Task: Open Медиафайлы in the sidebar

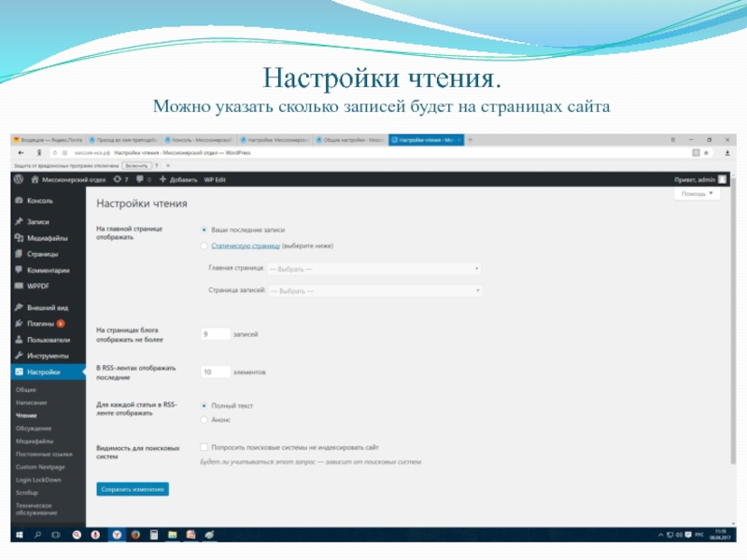Action: coord(49,238)
